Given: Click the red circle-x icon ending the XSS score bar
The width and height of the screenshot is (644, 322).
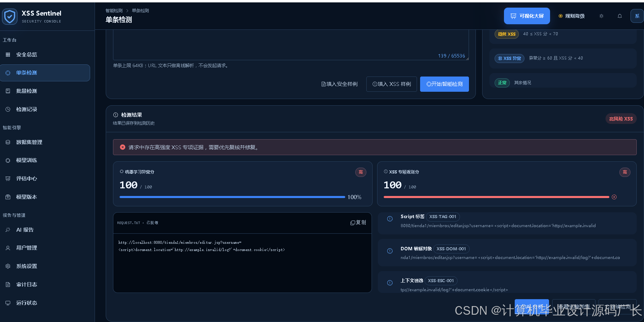Looking at the screenshot, I should point(614,197).
